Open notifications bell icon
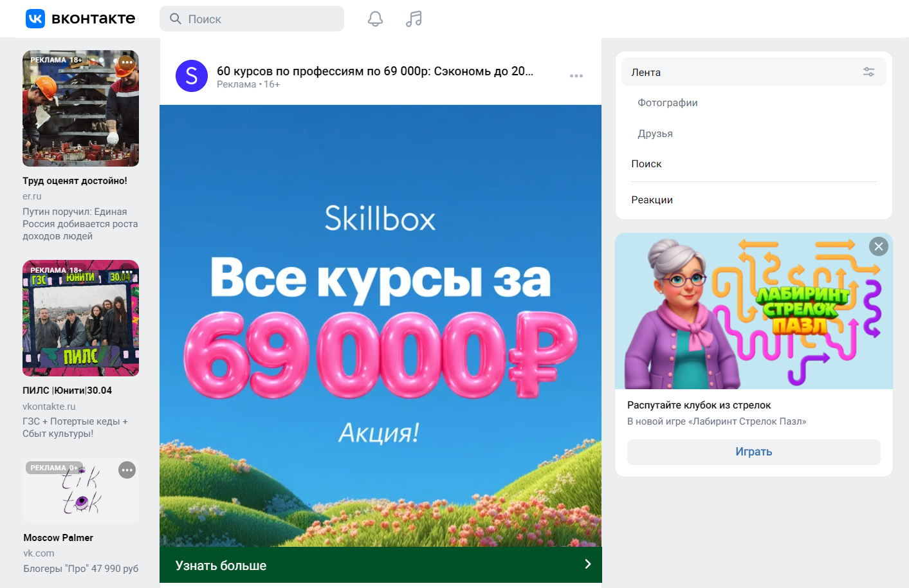This screenshot has width=909, height=588. (x=375, y=19)
